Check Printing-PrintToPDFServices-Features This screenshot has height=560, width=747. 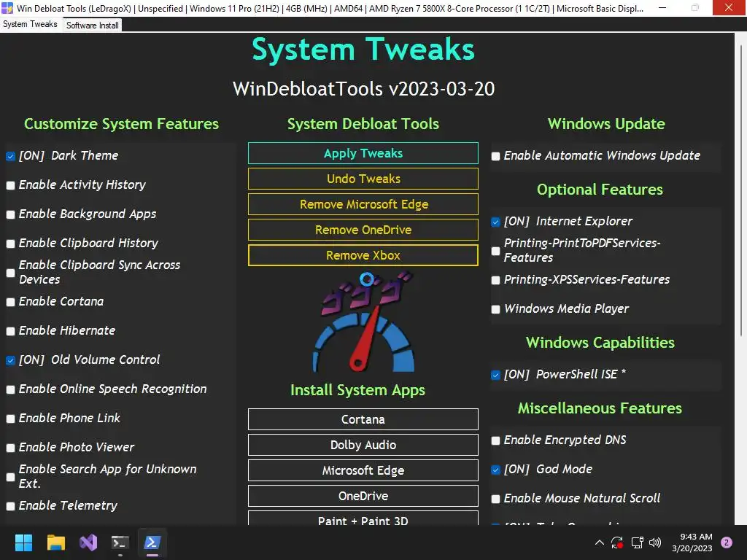point(495,251)
